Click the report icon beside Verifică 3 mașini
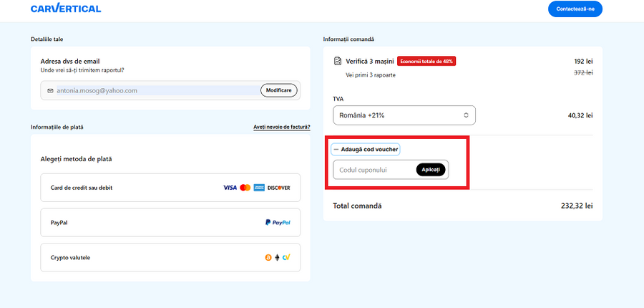The height and width of the screenshot is (308, 644). click(x=338, y=61)
